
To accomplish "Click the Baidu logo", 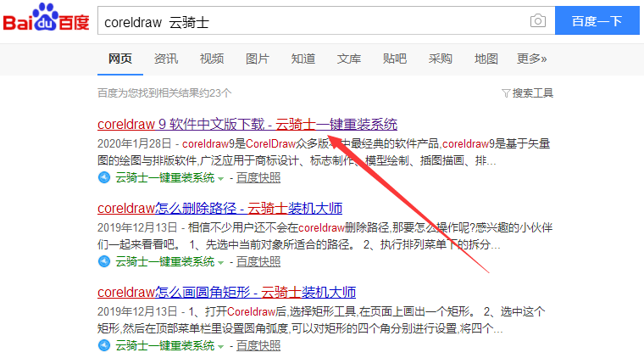I will click(46, 17).
